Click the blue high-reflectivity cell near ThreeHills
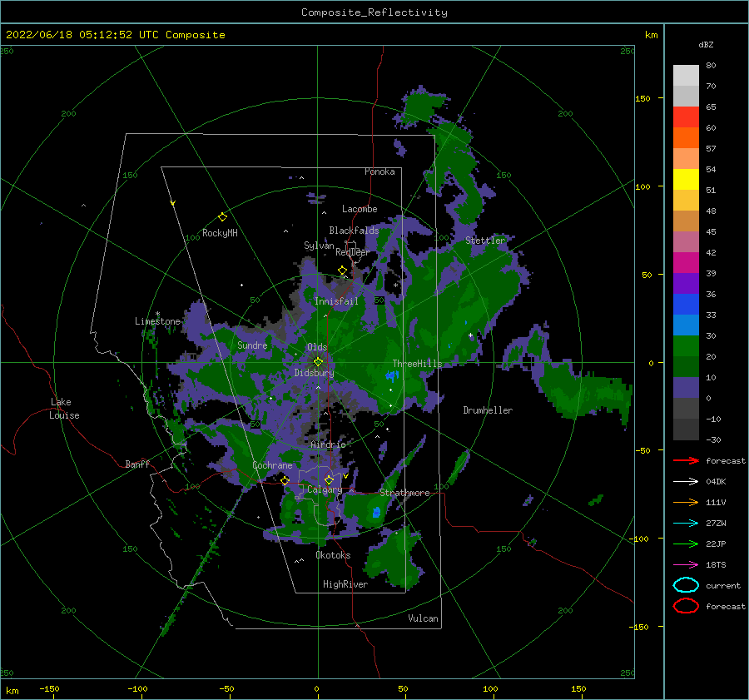749x700 pixels. click(x=392, y=376)
